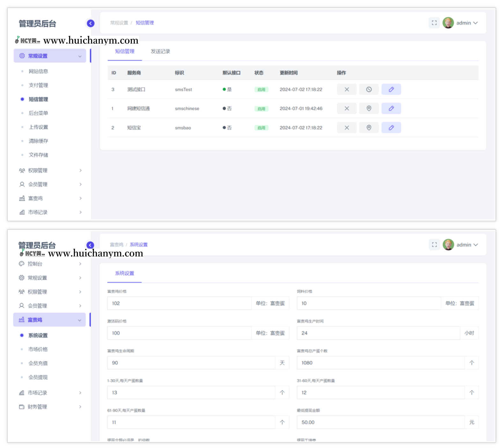This screenshot has width=501, height=448.
Task: Open 后台菜单 submenu item
Action: click(38, 113)
